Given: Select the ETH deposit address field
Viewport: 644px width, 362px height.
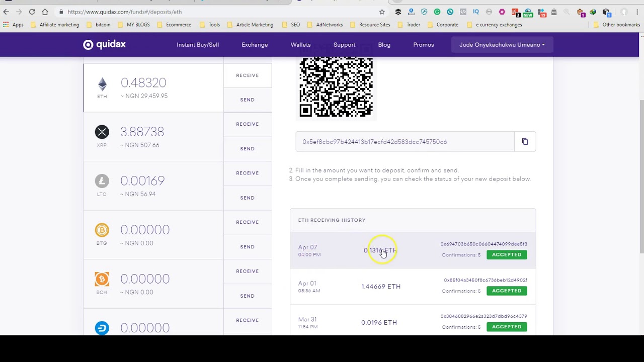Looking at the screenshot, I should pos(405,142).
